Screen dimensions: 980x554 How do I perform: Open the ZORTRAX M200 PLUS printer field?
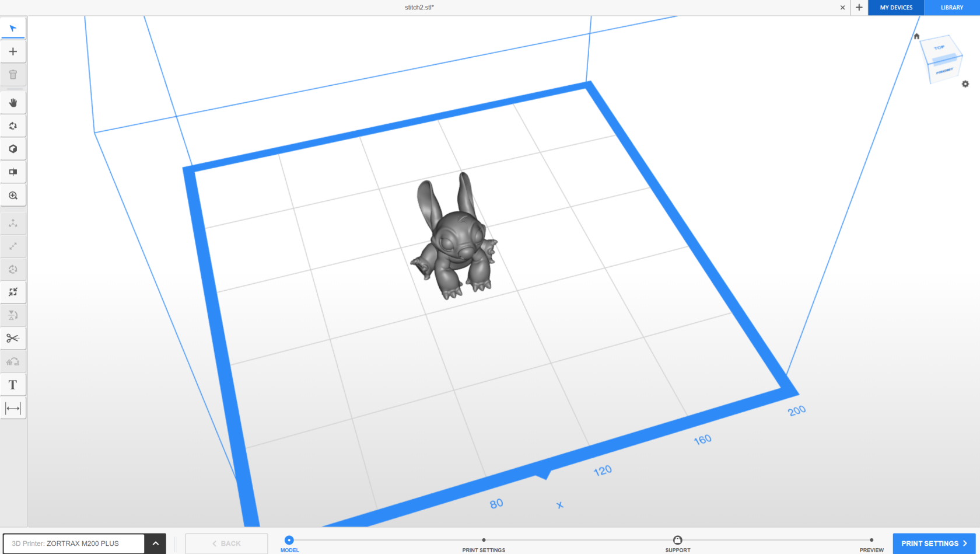(x=73, y=543)
